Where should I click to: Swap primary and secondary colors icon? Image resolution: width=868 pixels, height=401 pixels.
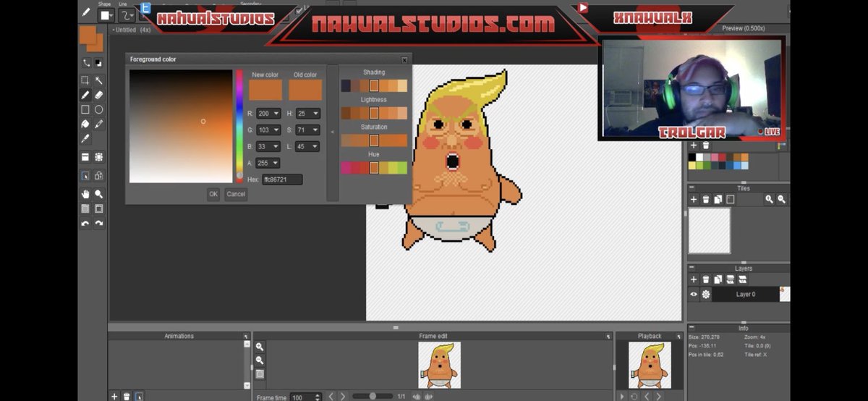[85, 63]
